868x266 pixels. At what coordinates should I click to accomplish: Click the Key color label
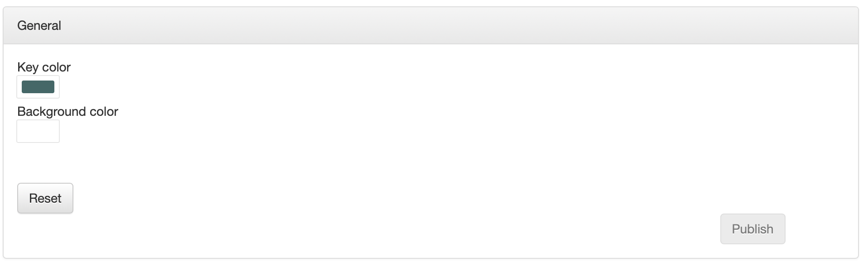point(44,67)
